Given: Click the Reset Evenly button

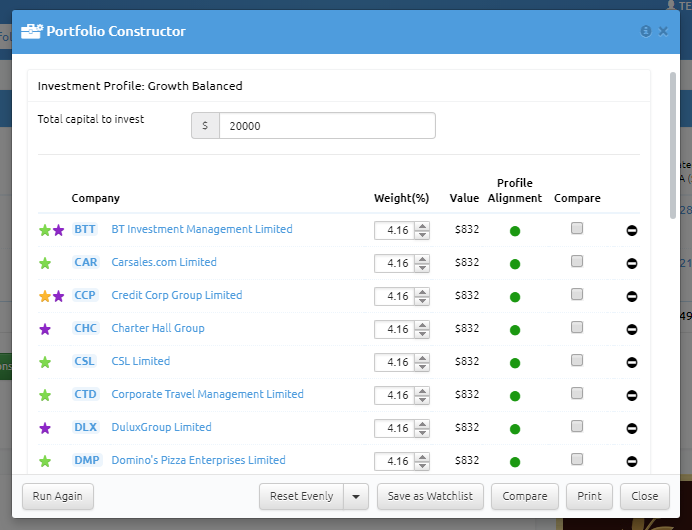Looking at the screenshot, I should (301, 496).
